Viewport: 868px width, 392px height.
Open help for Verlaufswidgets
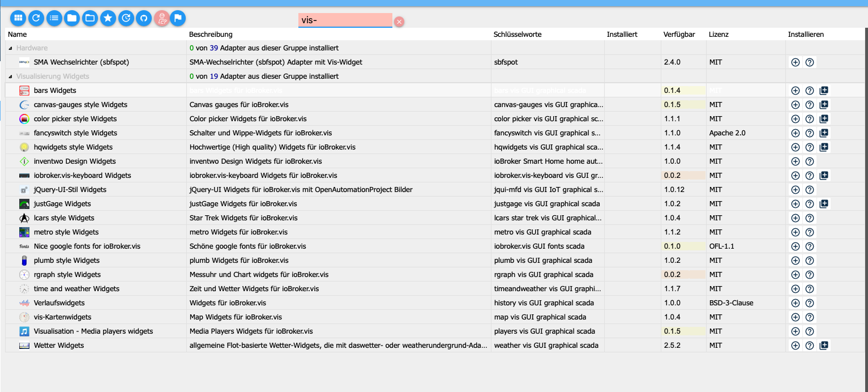click(810, 303)
